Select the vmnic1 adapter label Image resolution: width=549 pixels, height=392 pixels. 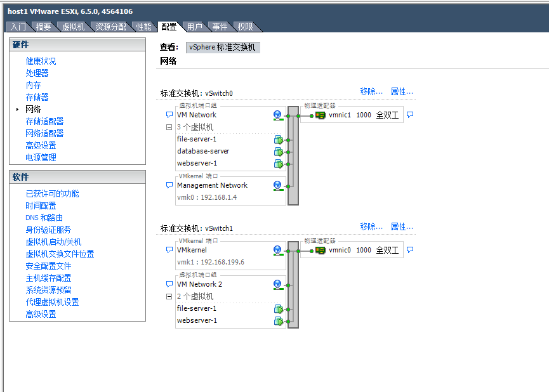[340, 115]
